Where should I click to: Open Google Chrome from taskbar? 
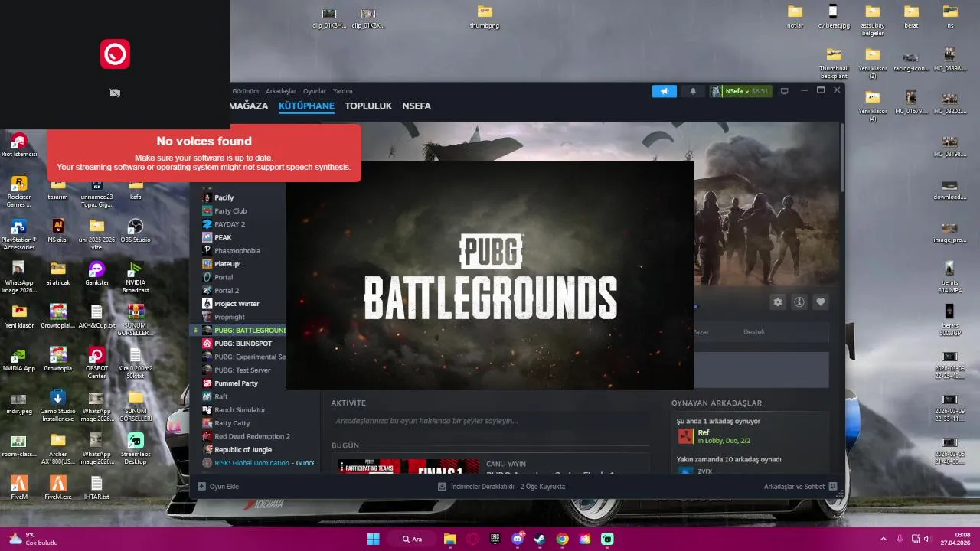[x=563, y=539]
